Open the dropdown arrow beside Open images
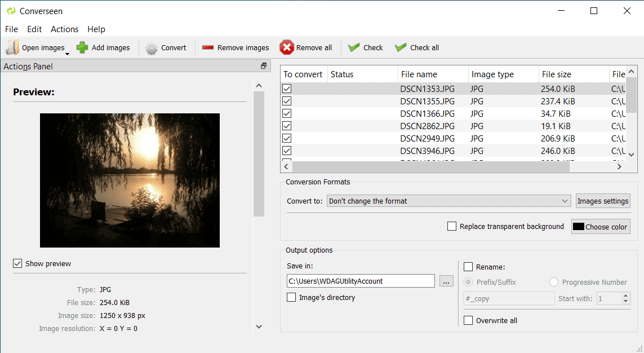This screenshot has height=353, width=644. tap(68, 54)
